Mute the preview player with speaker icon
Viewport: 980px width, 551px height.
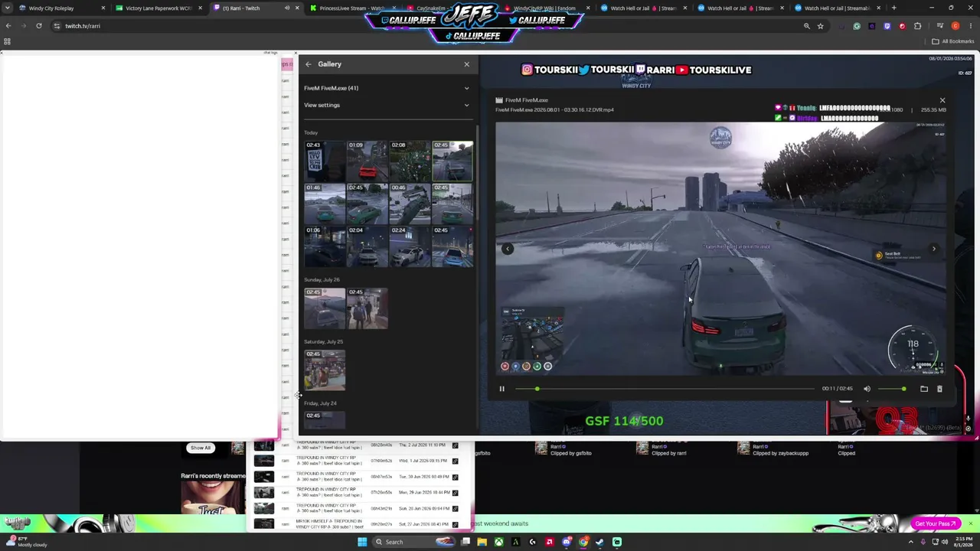[x=867, y=389]
